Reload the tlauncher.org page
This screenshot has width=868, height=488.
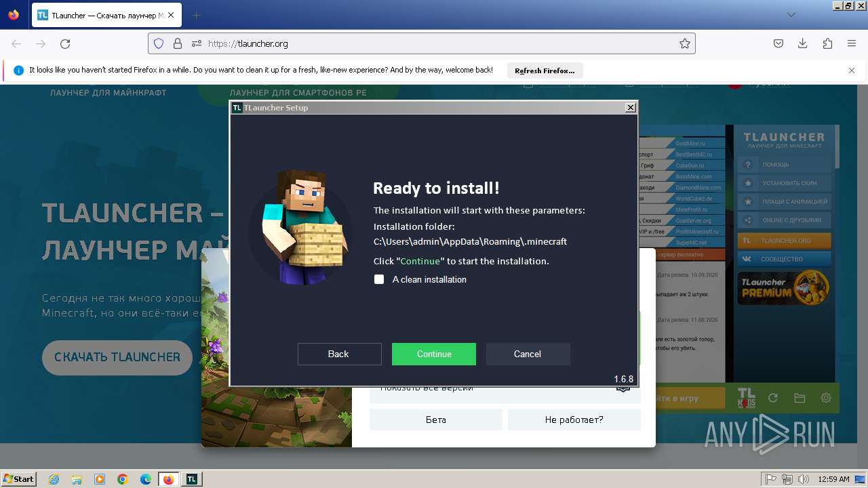click(65, 43)
